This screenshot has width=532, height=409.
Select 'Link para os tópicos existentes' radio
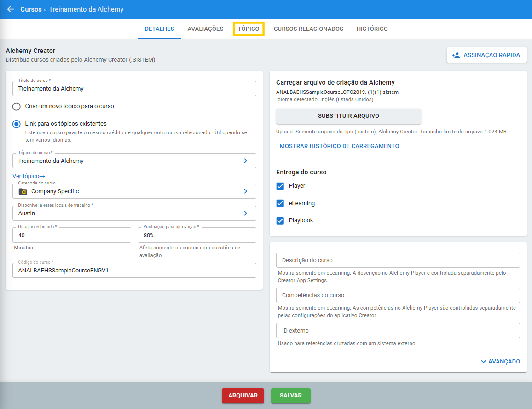click(x=17, y=124)
